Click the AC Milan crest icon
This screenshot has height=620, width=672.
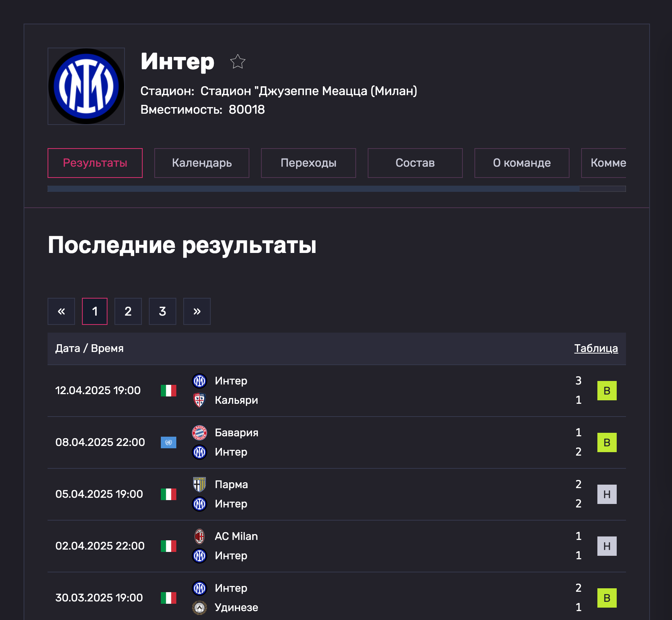point(200,536)
